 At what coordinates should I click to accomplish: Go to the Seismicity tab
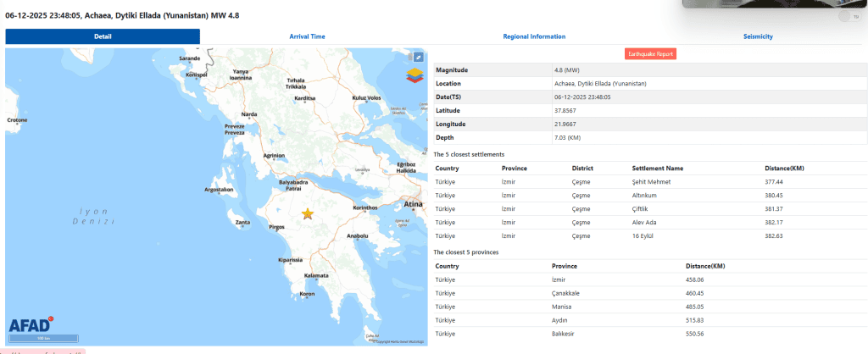[758, 36]
